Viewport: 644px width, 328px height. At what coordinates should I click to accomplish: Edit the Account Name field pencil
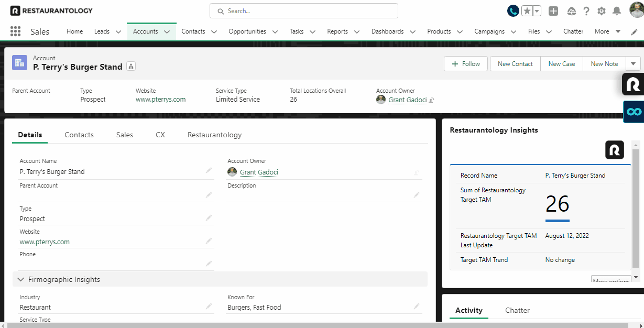(209, 171)
